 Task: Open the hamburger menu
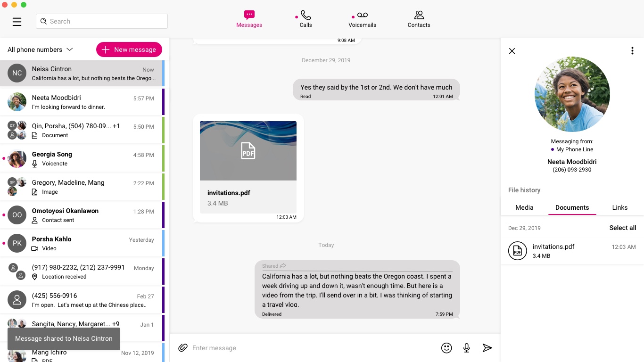[17, 22]
